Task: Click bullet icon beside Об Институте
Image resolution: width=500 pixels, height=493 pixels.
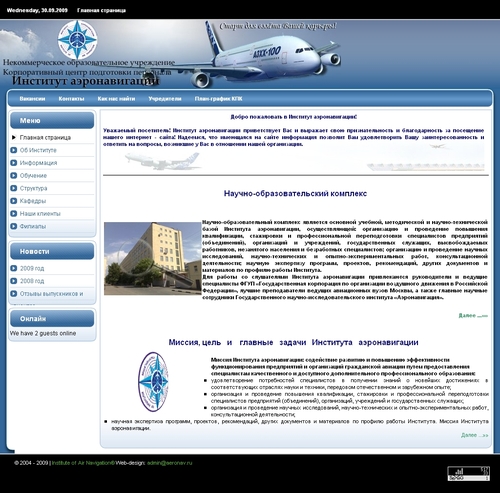Action: click(x=14, y=150)
